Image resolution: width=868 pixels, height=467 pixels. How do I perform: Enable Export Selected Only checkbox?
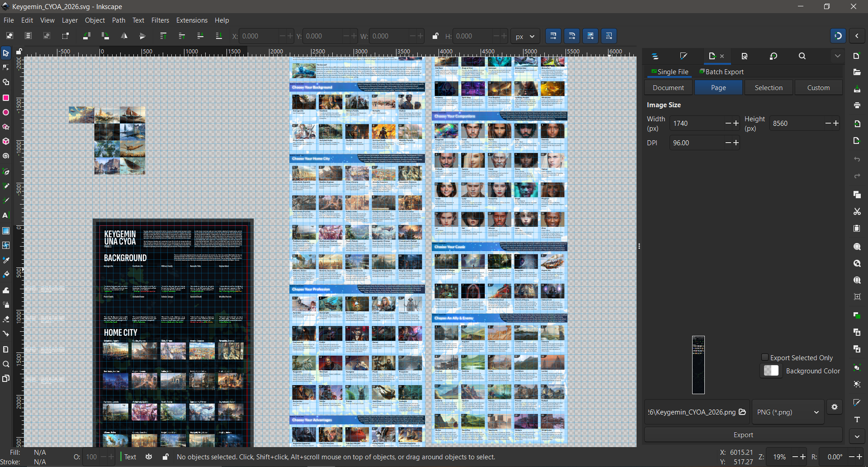pyautogui.click(x=765, y=357)
